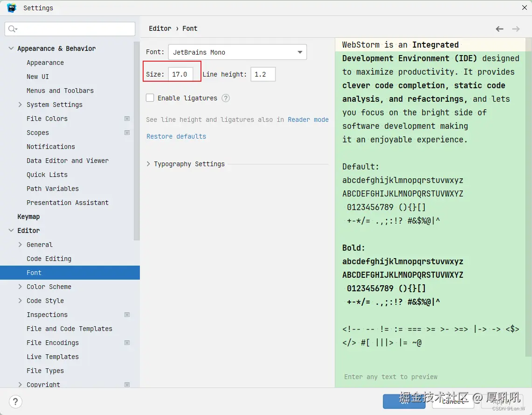
Task: Open New UI settings page
Action: coord(38,77)
